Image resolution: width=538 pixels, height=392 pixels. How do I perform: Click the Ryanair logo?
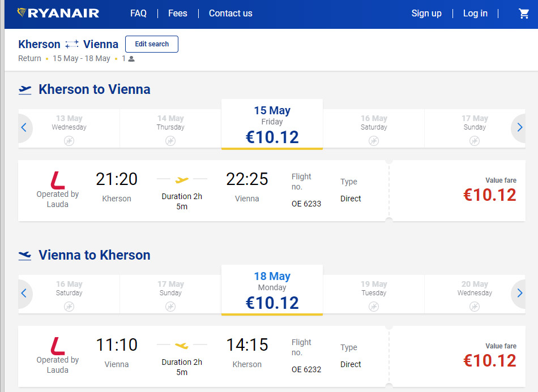[58, 13]
